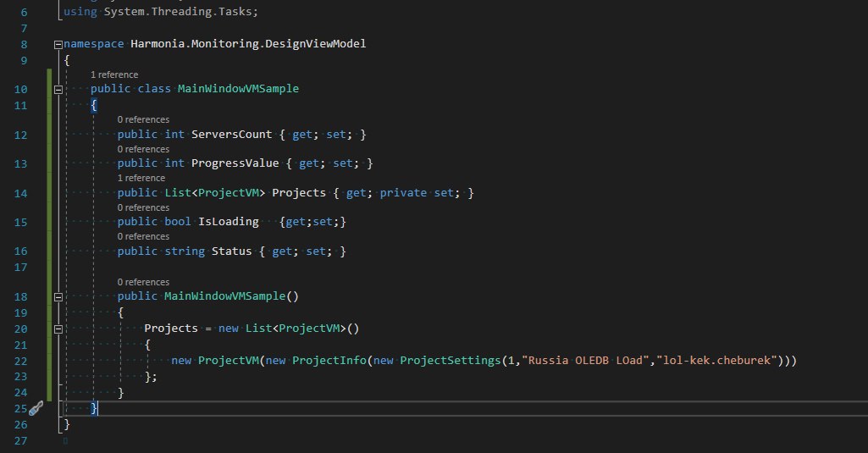Click 'MainWindowVMSample()' constructor name on line 18
868x453 pixels.
point(231,296)
